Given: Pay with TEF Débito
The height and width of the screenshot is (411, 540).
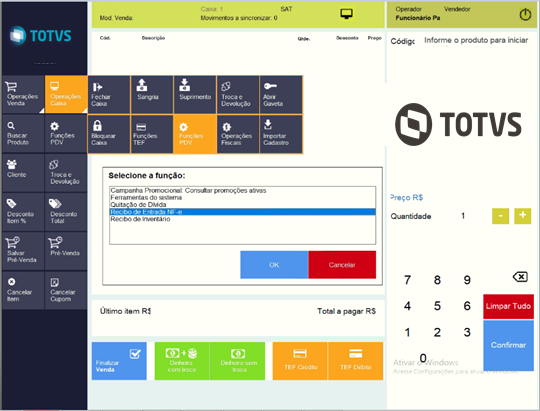Looking at the screenshot, I should (356, 361).
